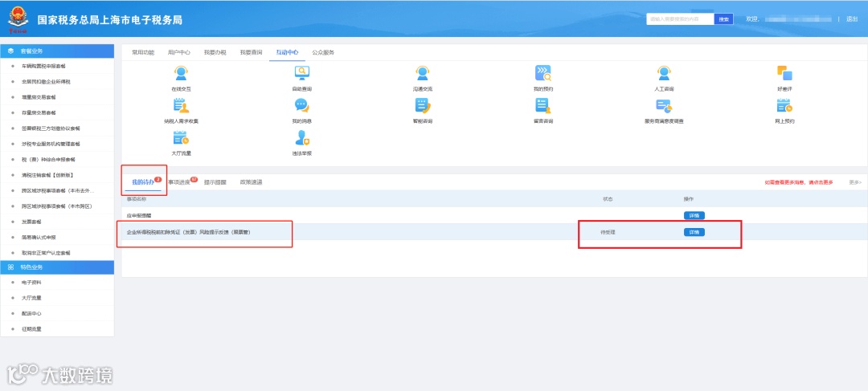Select the 我的待办 tab
The image size is (868, 391).
[143, 182]
